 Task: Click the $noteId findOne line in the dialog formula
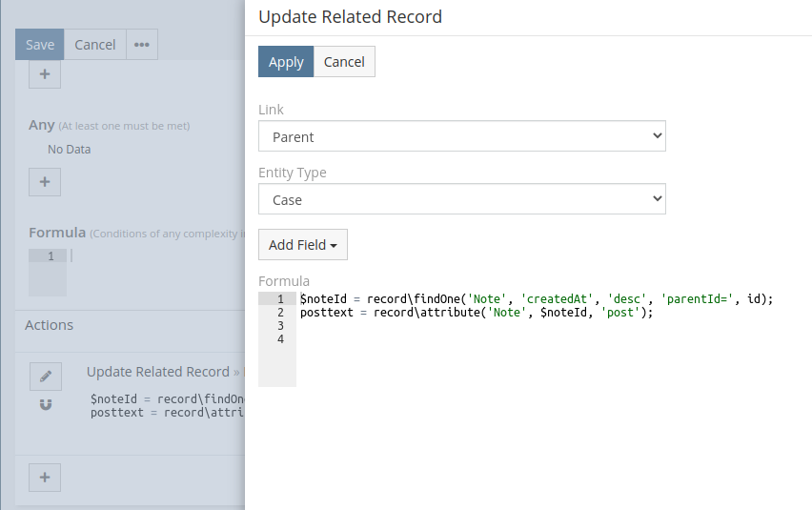coord(536,299)
